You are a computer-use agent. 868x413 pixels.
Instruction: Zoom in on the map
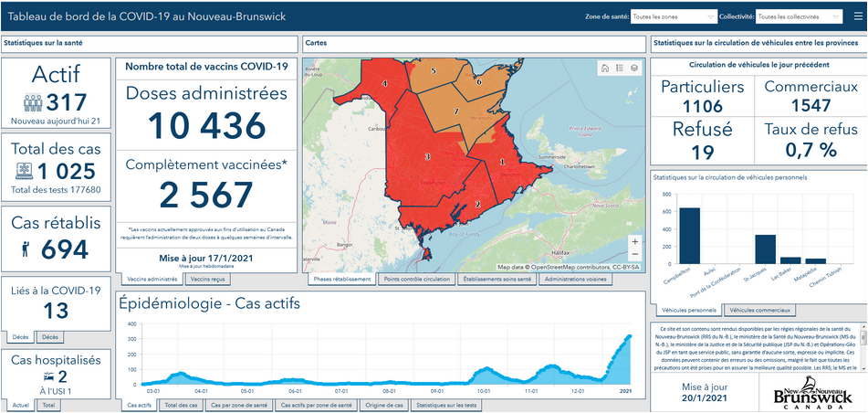(x=635, y=242)
